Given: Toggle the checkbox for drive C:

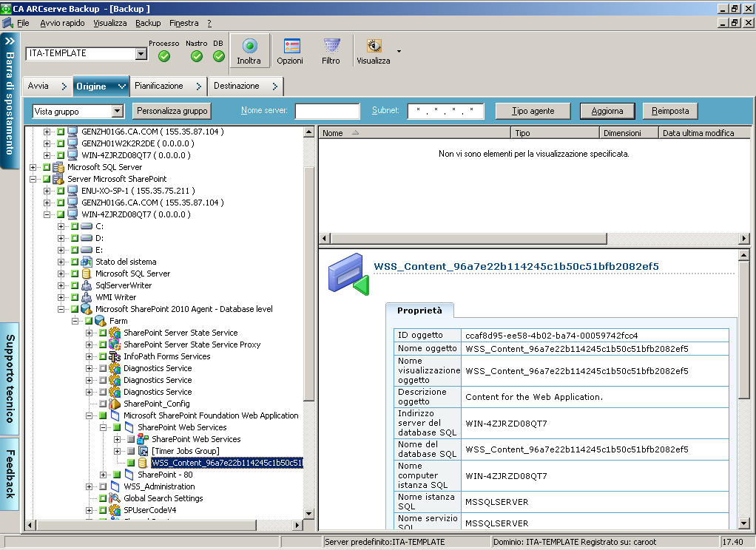Looking at the screenshot, I should pyautogui.click(x=75, y=226).
